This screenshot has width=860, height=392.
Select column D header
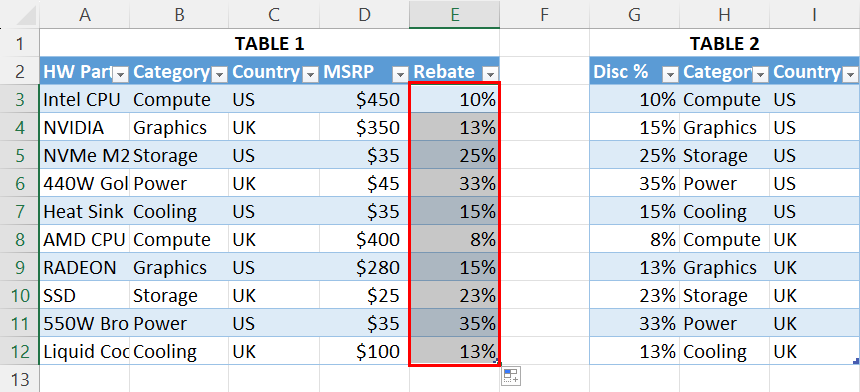[x=364, y=15]
